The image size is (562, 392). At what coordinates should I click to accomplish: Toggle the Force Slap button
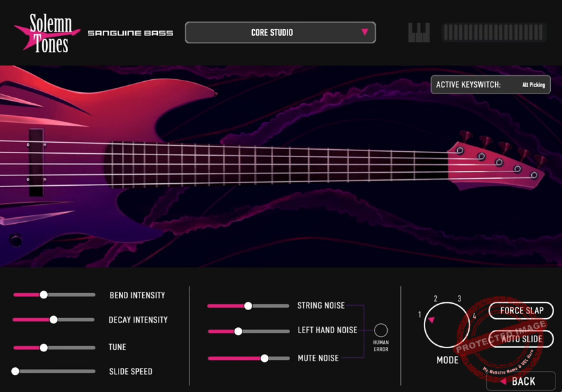(x=521, y=310)
